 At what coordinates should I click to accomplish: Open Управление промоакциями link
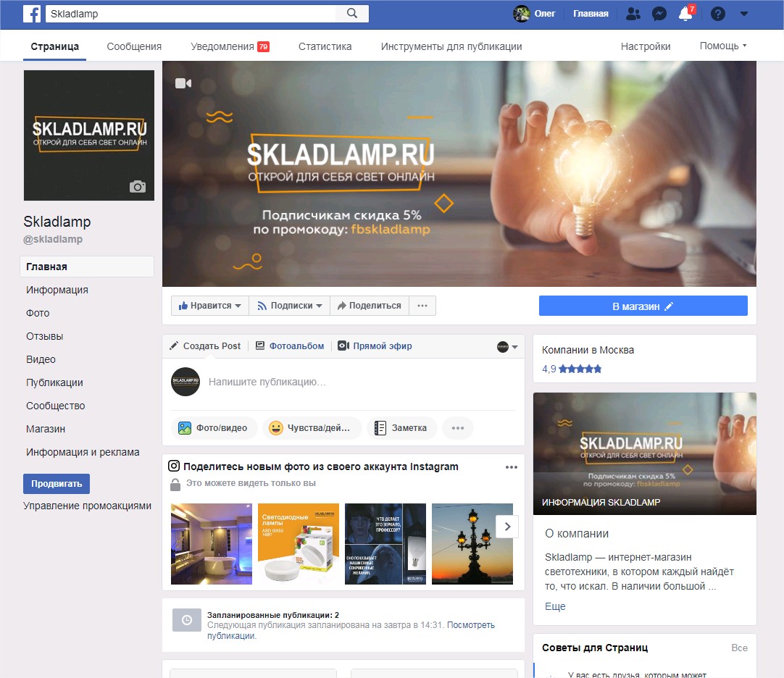(x=87, y=506)
